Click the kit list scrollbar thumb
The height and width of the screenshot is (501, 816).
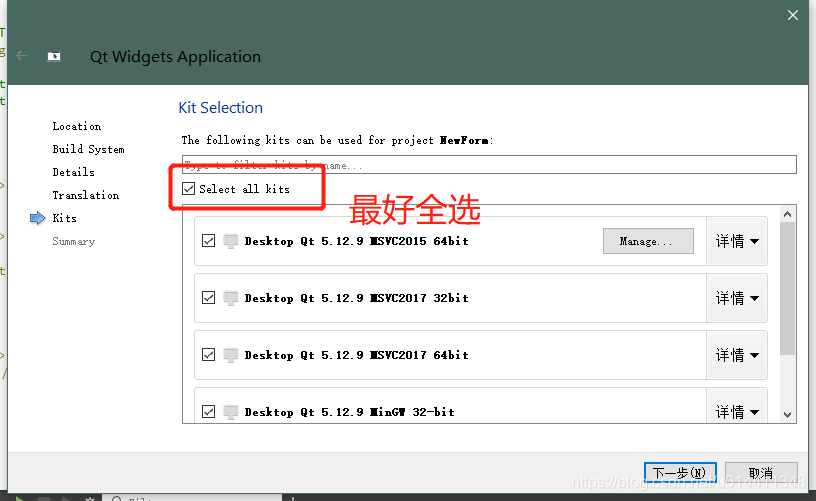[787, 289]
